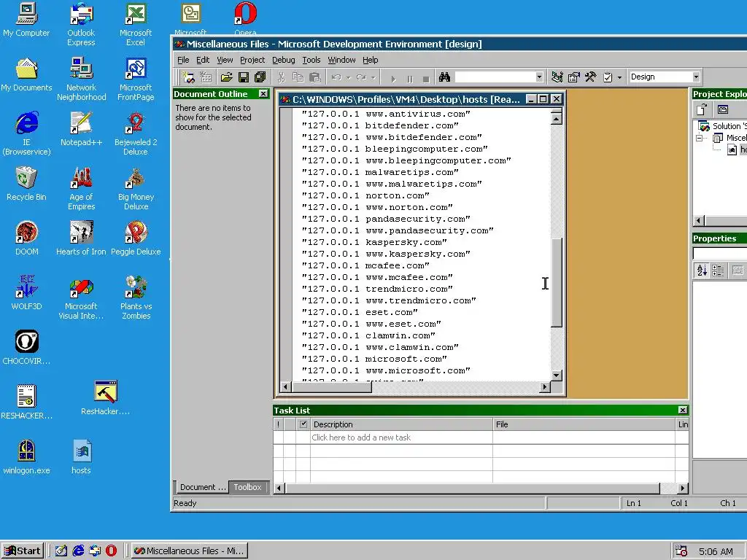This screenshot has height=560, width=747.
Task: Sort Task List by Description column
Action: click(401, 424)
